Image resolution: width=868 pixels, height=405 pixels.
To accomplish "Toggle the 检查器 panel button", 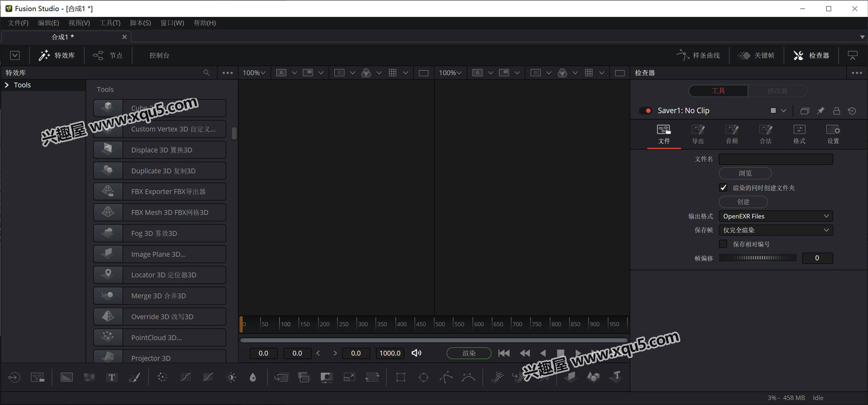I will [x=811, y=56].
